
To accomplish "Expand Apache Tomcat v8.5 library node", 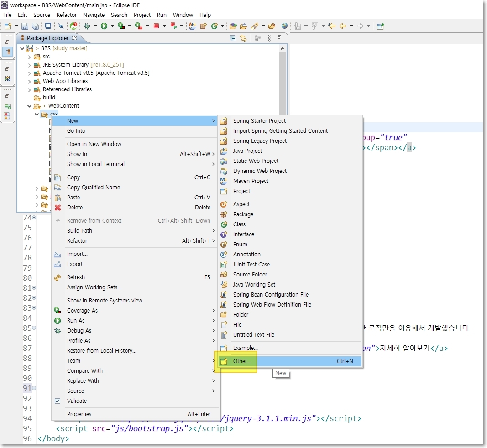I will click(x=30, y=73).
